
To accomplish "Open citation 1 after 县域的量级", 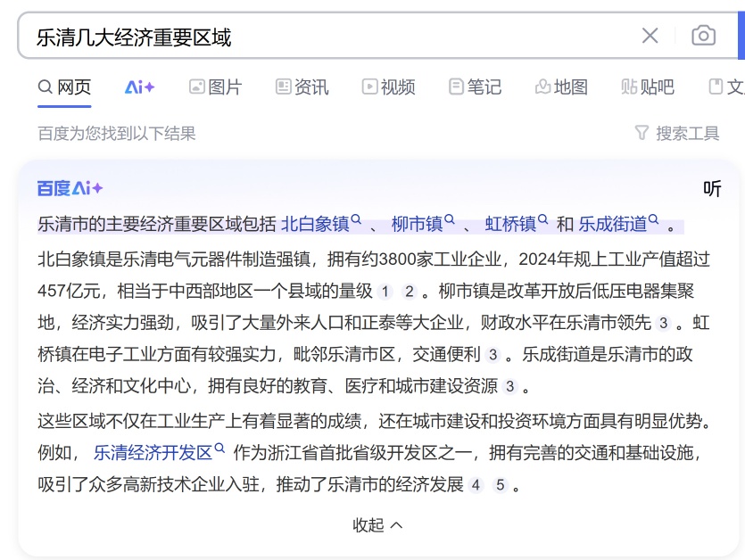I will click(385, 292).
